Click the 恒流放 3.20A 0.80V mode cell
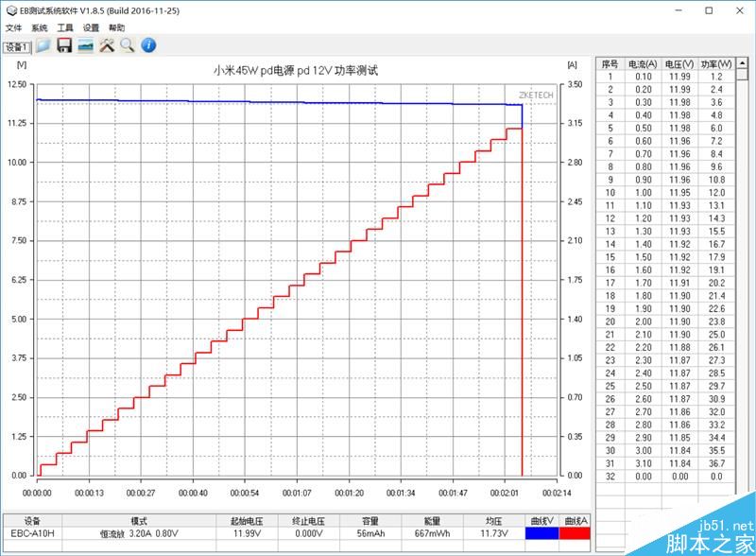The width and height of the screenshot is (756, 556). pos(139,533)
